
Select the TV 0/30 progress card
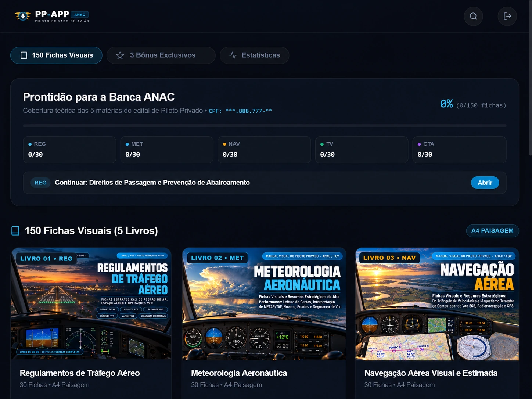[362, 150]
